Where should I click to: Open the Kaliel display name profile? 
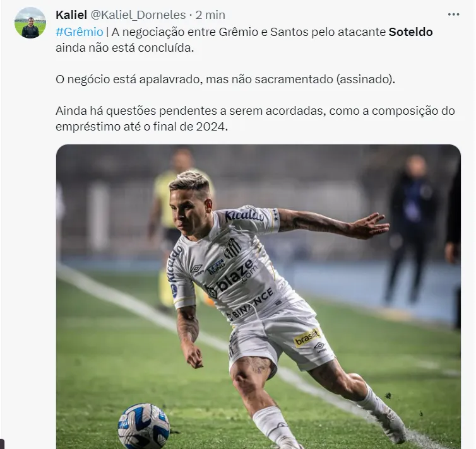coord(71,15)
